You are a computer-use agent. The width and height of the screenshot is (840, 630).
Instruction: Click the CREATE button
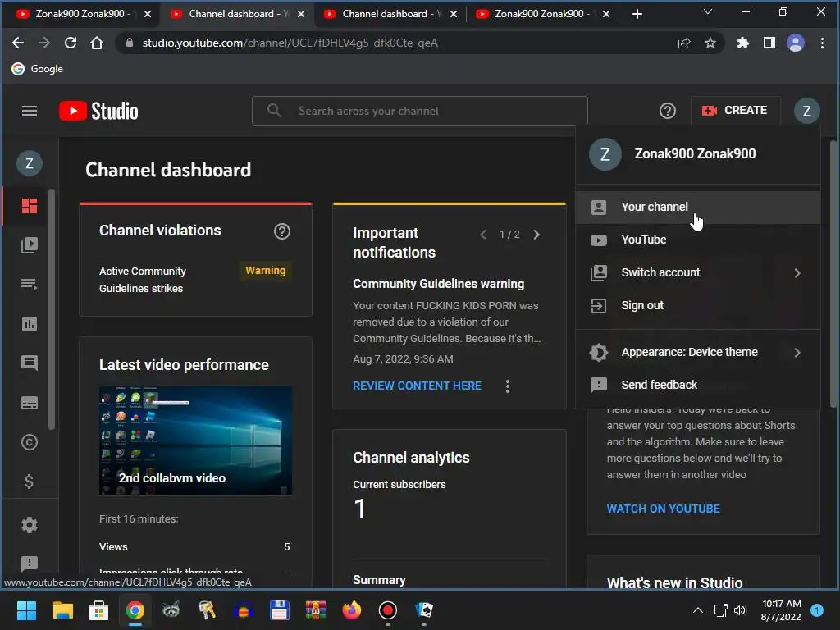pyautogui.click(x=735, y=111)
